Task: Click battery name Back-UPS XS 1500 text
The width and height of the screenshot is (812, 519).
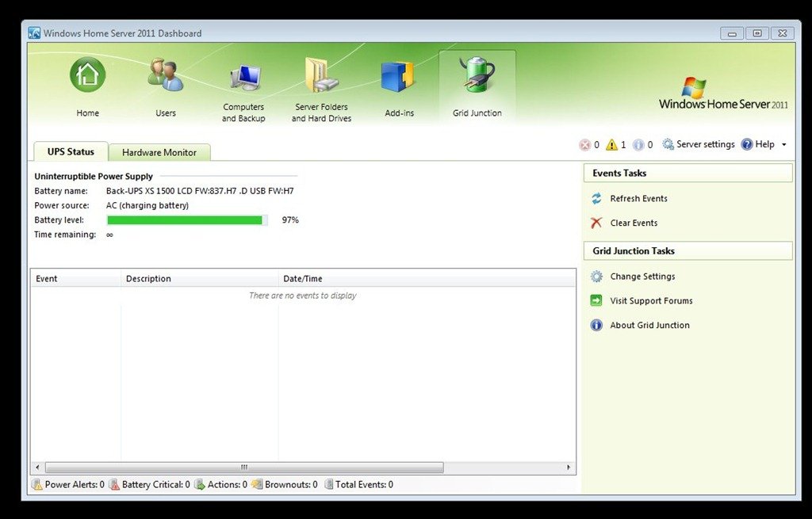Action: [x=200, y=191]
